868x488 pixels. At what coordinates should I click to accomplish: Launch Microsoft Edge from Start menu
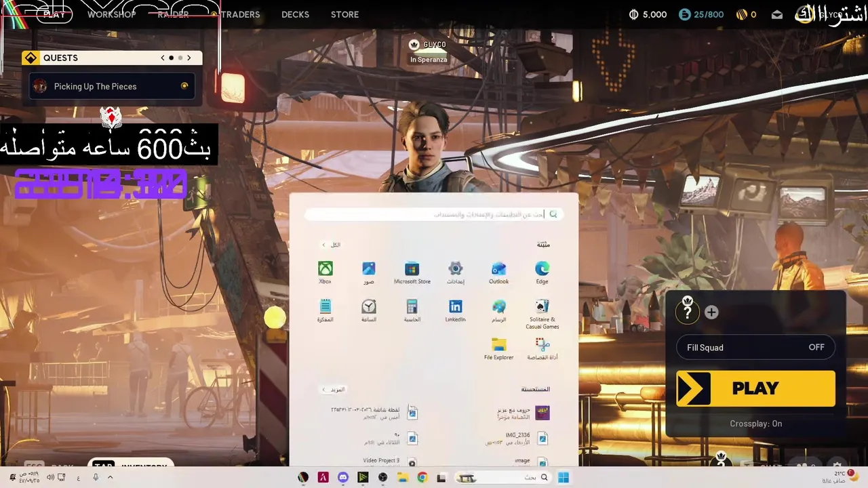[x=542, y=272]
